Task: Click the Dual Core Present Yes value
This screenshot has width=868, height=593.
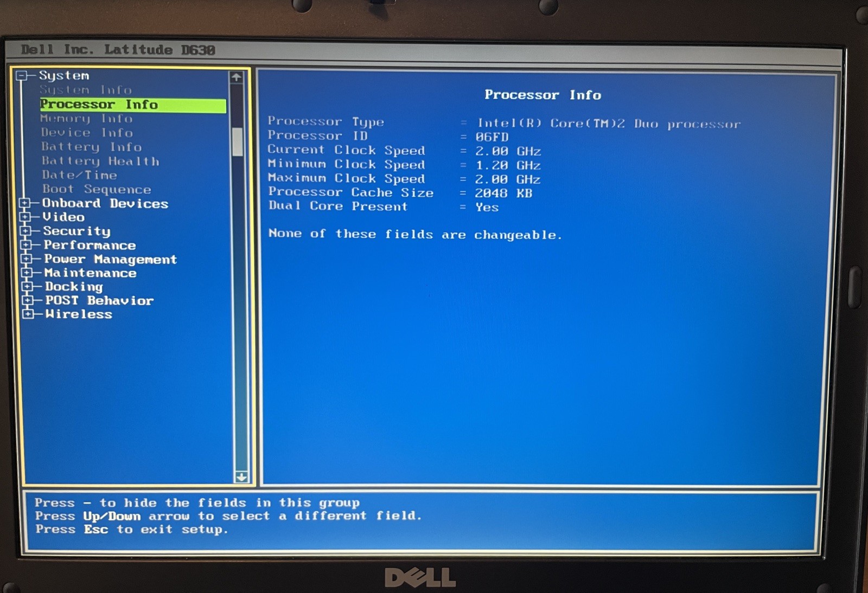Action: pyautogui.click(x=487, y=207)
